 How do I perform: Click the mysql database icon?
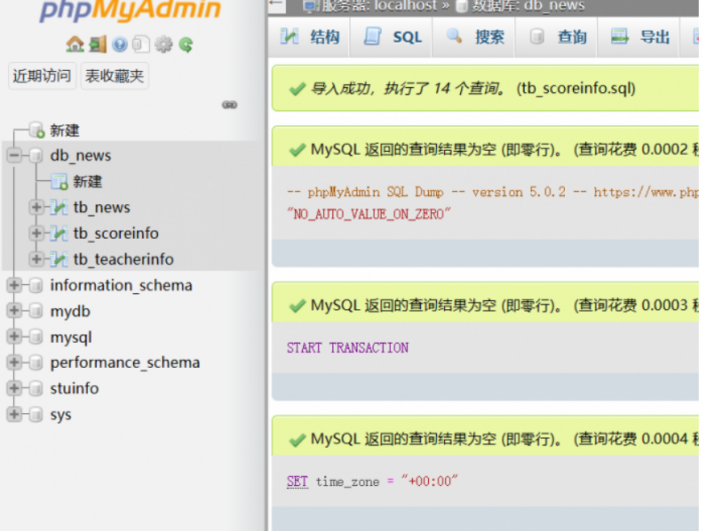point(36,337)
